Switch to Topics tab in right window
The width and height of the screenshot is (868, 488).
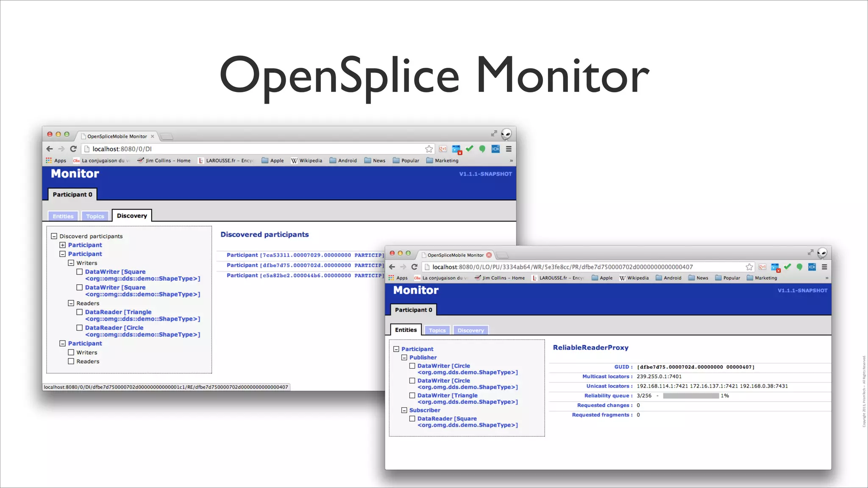[437, 330]
